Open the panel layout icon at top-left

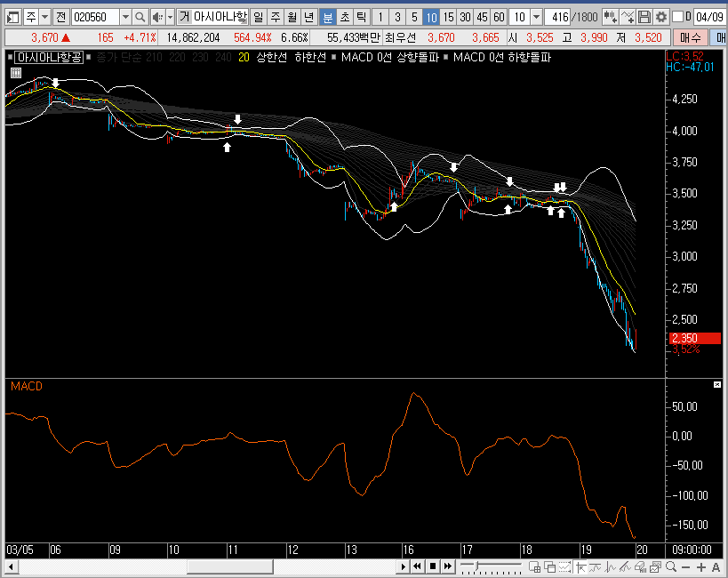(13, 18)
